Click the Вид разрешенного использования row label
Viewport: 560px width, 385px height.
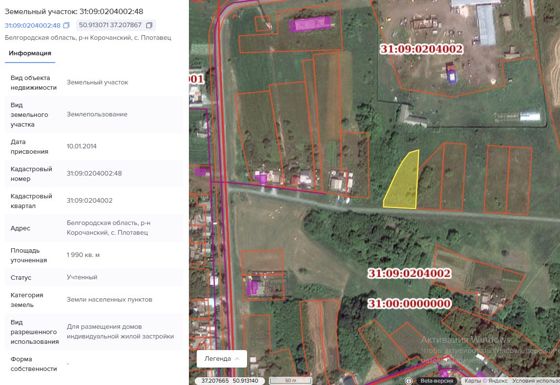coord(35,332)
